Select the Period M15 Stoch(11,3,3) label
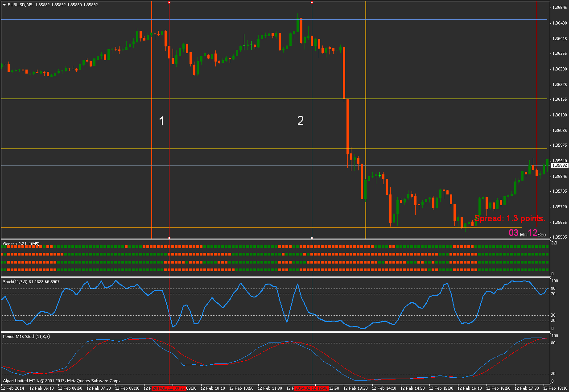 tap(26, 336)
